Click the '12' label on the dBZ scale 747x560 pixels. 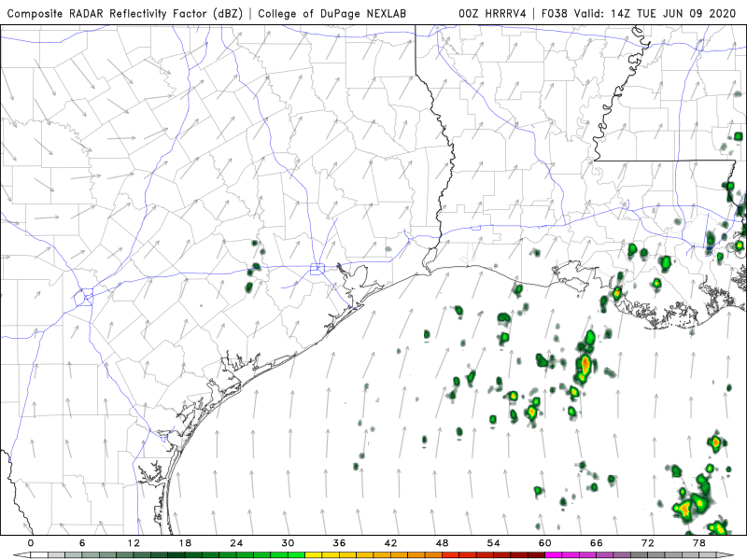tap(134, 543)
